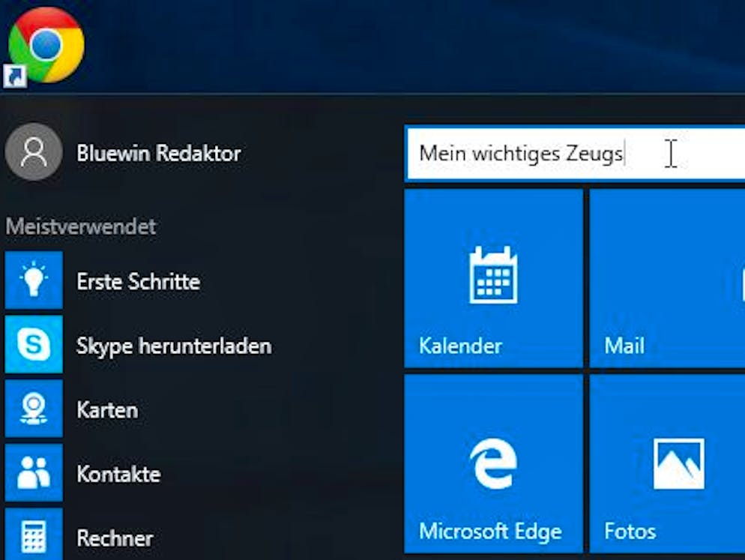Launch Rechner from the app list
Viewport: 745px width, 560px height.
coord(115,538)
